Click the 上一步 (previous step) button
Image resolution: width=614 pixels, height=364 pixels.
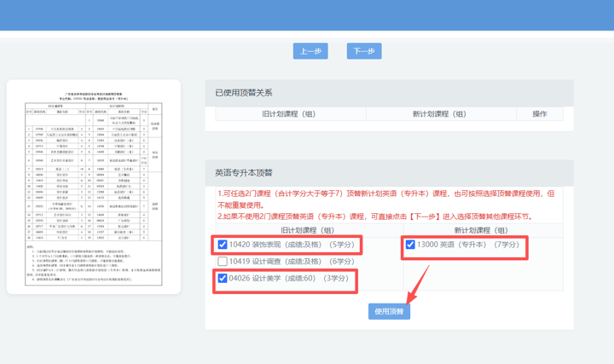click(310, 51)
